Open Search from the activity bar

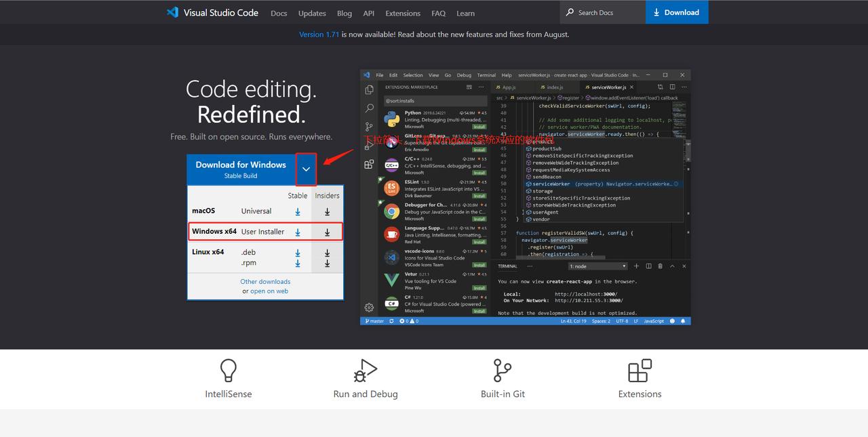(x=368, y=108)
